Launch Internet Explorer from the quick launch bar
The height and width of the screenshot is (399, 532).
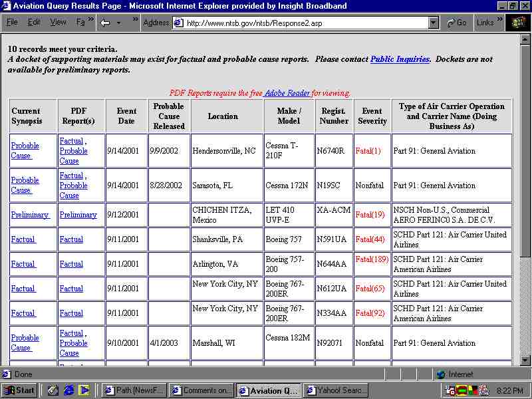pos(68,390)
